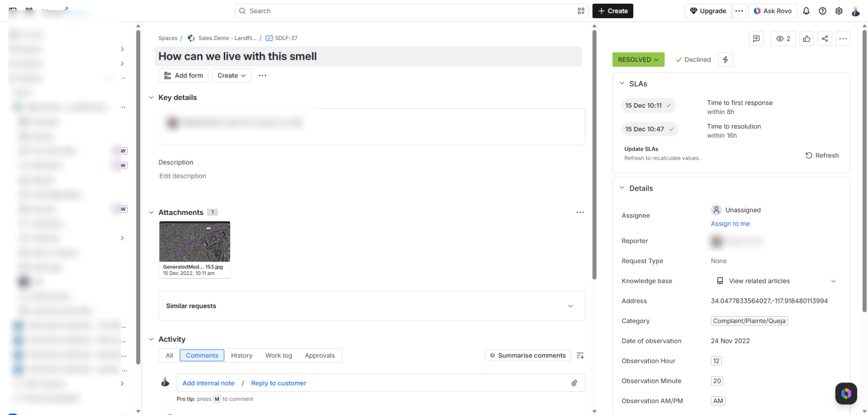Viewport: 868px width, 415px height.
Task: Click the unassigned avatar icon
Action: point(716,210)
